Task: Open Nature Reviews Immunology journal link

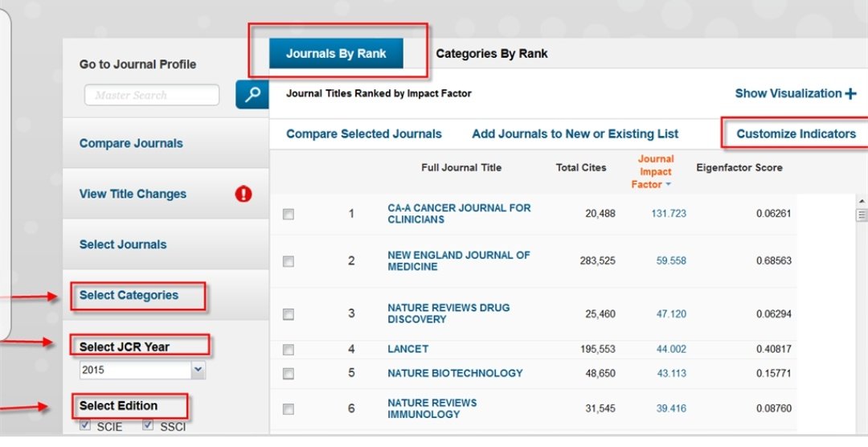Action: click(x=432, y=408)
